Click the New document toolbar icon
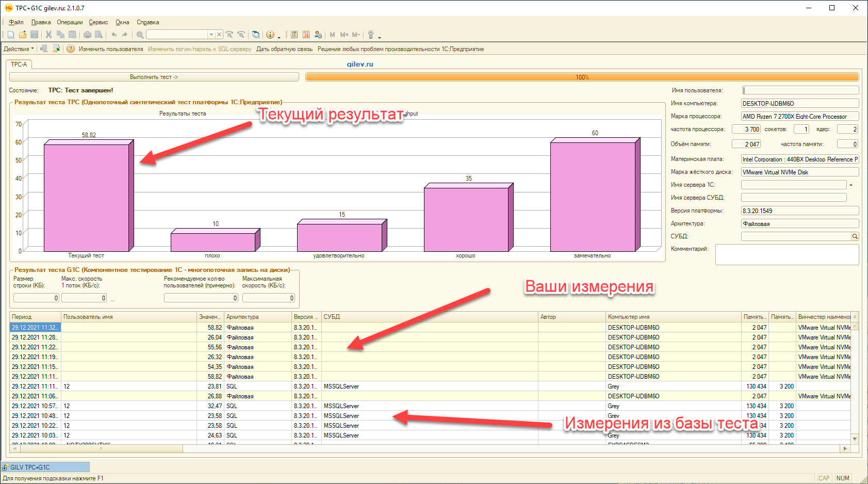This screenshot has width=868, height=484. coord(11,35)
